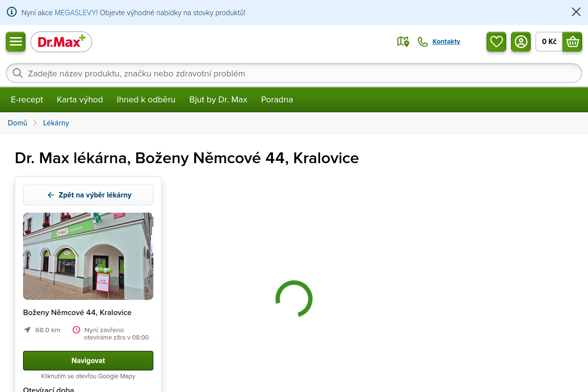This screenshot has width=588, height=392.
Task: Click the Dr.Max logo
Action: point(61,42)
